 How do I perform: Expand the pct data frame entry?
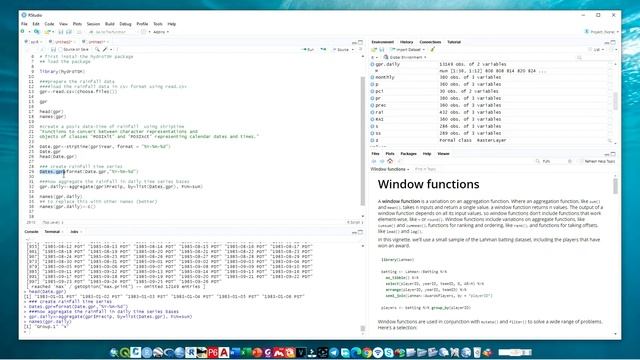pos(372,91)
